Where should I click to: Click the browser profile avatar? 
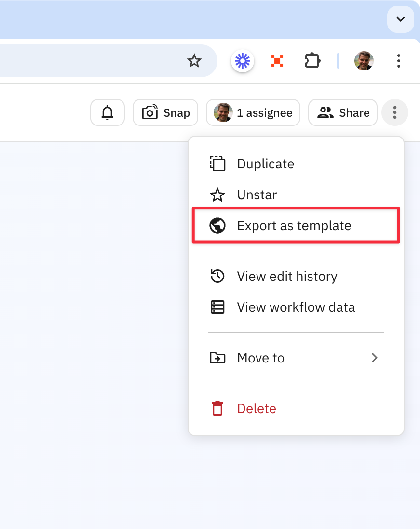364,61
